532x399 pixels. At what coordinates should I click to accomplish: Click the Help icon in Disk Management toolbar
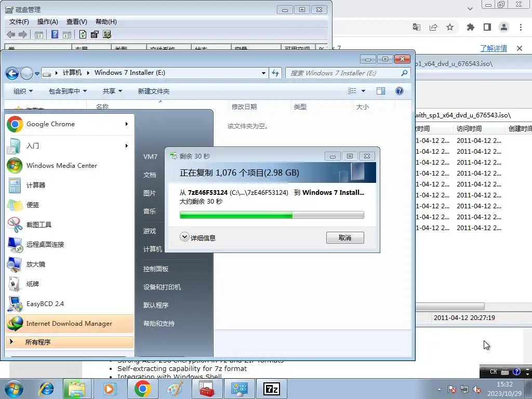(55, 34)
